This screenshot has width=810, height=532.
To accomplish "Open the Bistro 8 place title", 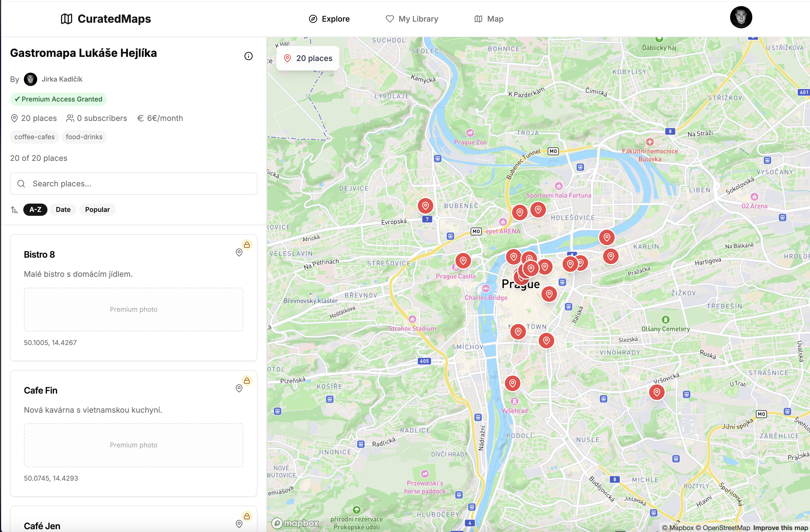I will click(39, 255).
